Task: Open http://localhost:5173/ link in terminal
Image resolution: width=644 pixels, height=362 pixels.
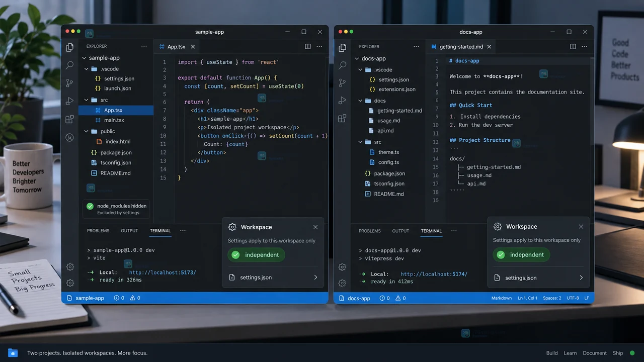Action: tap(163, 273)
